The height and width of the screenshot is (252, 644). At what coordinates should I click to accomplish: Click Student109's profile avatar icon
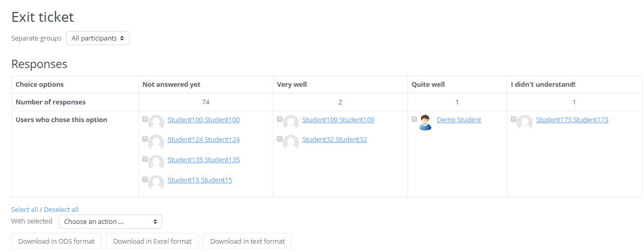coord(291,123)
